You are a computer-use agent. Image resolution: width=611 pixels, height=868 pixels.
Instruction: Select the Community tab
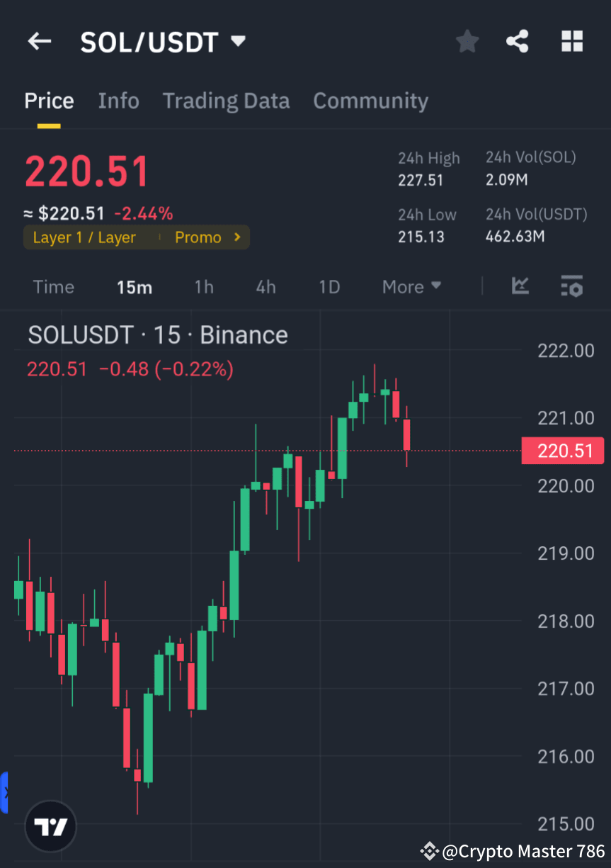(370, 101)
